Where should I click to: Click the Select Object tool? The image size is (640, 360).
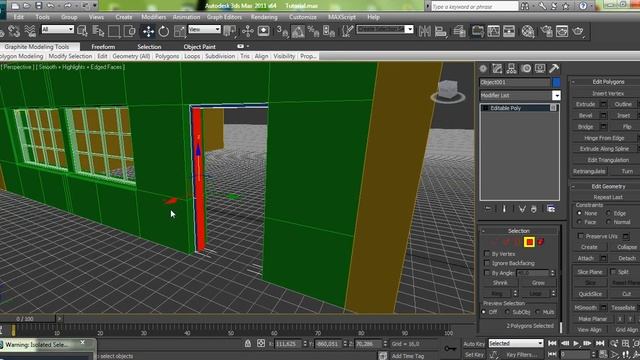pyautogui.click(x=82, y=31)
